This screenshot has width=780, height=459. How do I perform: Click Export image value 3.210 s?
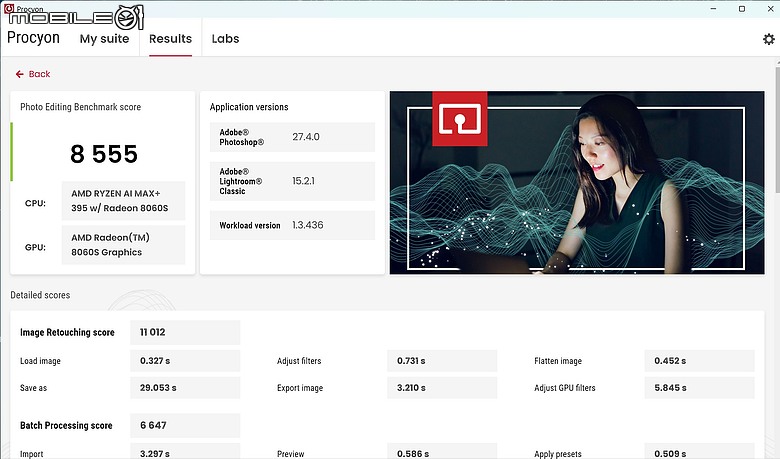(x=442, y=387)
